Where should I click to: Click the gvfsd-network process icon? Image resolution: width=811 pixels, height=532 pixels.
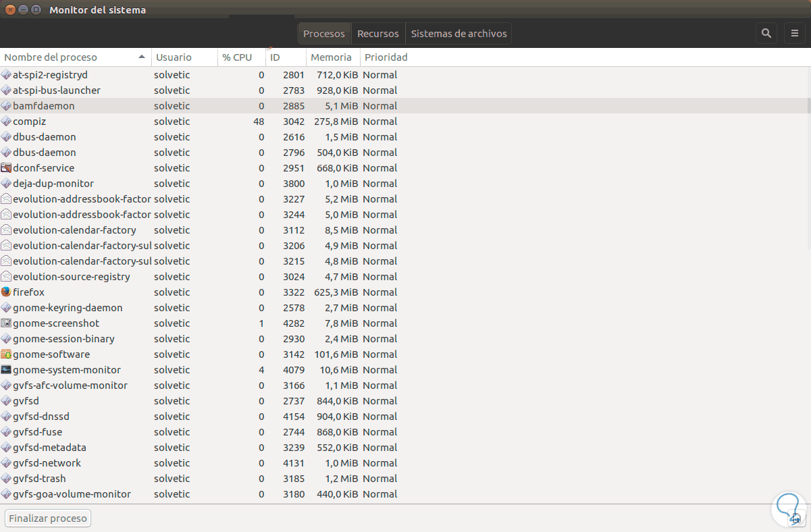pos(6,463)
